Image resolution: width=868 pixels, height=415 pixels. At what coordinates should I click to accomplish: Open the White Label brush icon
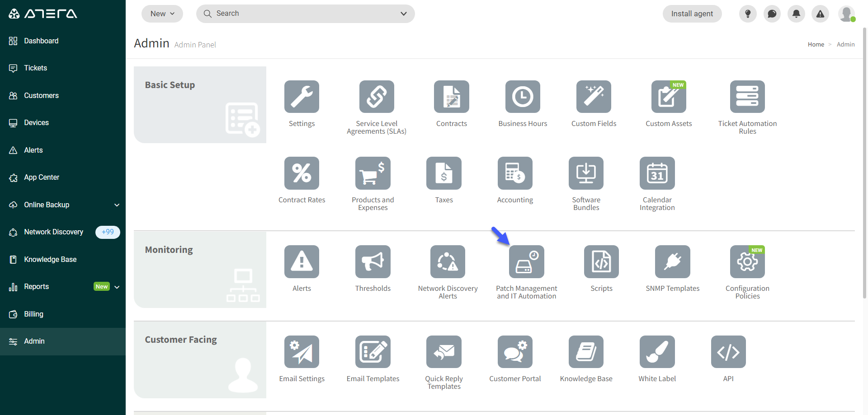click(x=657, y=352)
